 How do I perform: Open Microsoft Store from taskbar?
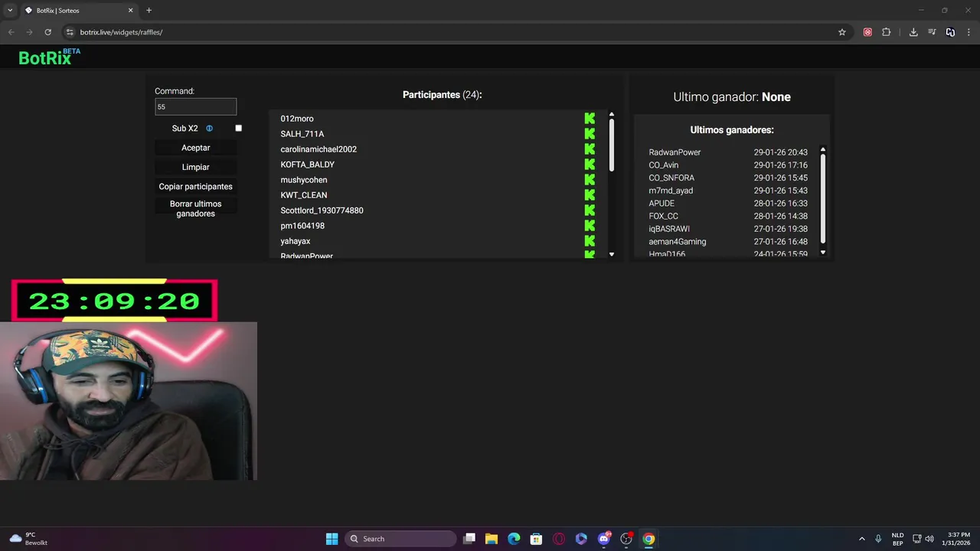point(537,539)
